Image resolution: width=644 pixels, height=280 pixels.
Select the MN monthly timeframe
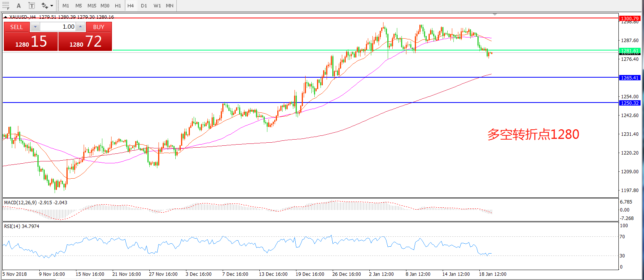coord(170,6)
